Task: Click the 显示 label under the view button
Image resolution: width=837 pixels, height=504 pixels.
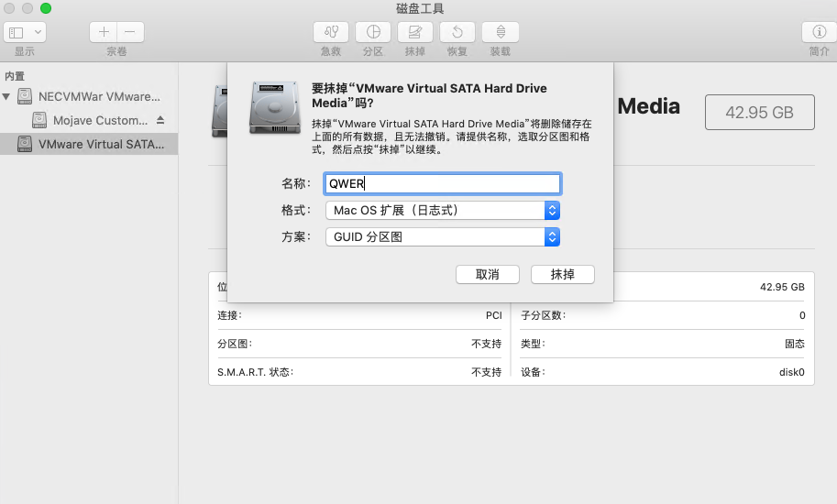Action: (25, 51)
